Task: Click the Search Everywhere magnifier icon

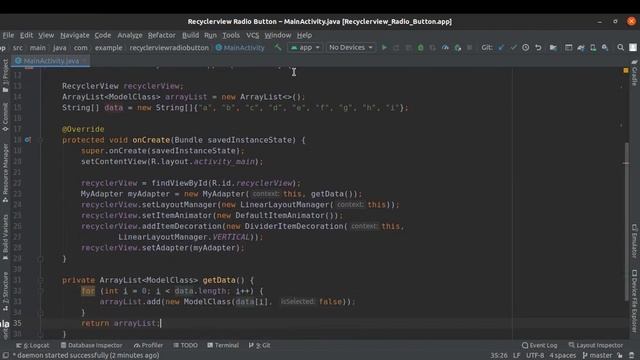Action: tap(620, 48)
